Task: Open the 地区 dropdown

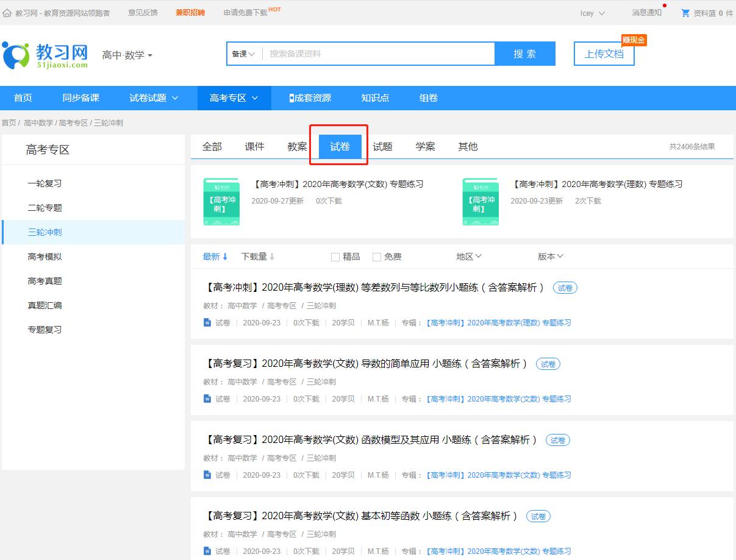Action: tap(468, 257)
